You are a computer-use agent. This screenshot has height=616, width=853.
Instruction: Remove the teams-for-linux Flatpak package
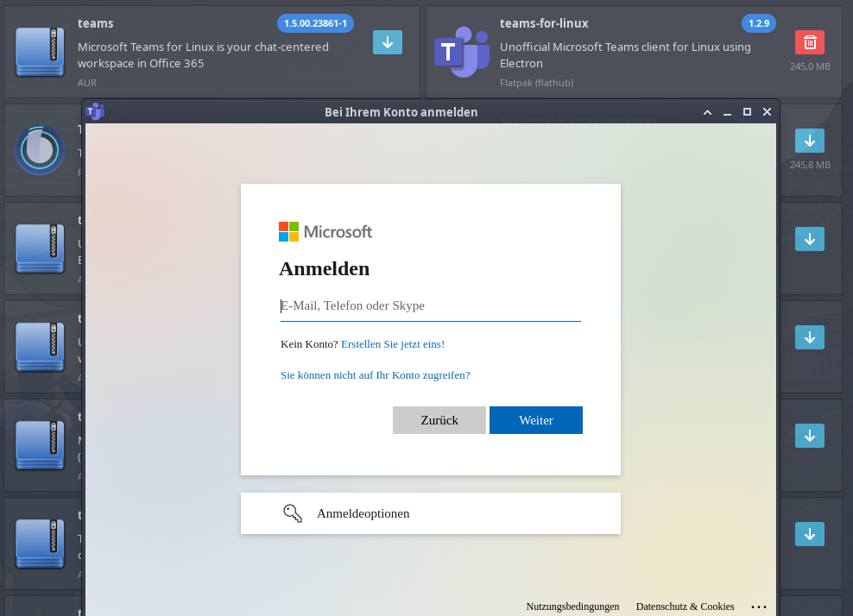(x=810, y=42)
